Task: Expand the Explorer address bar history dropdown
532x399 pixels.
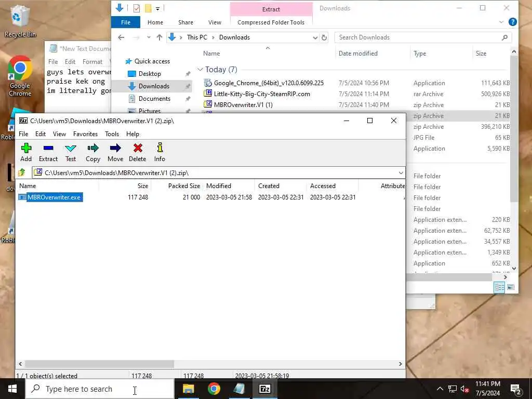Action: coord(315,37)
